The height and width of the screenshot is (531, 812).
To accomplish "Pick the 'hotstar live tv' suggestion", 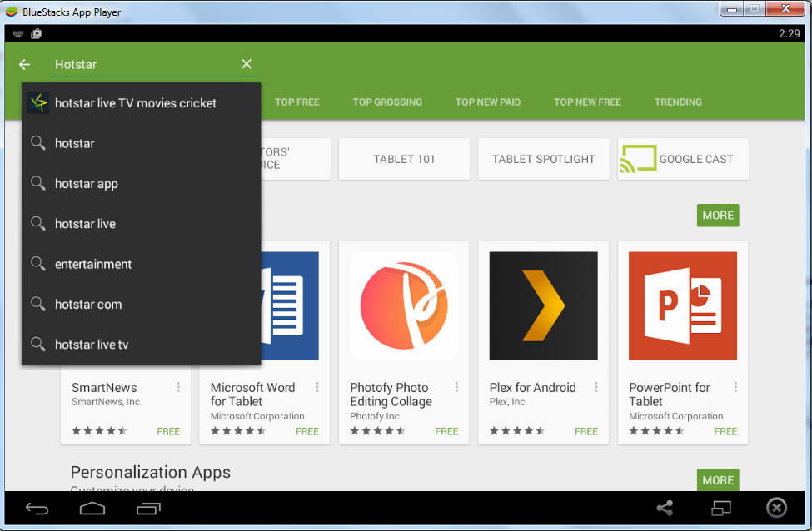I will point(141,345).
